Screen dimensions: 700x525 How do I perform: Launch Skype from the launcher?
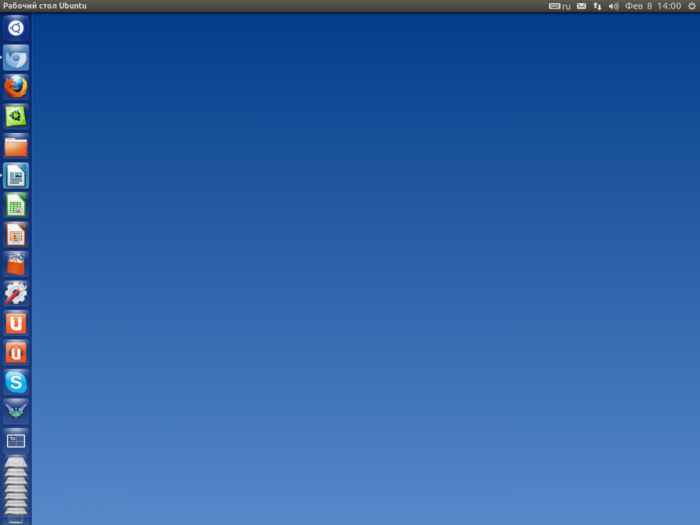click(16, 382)
